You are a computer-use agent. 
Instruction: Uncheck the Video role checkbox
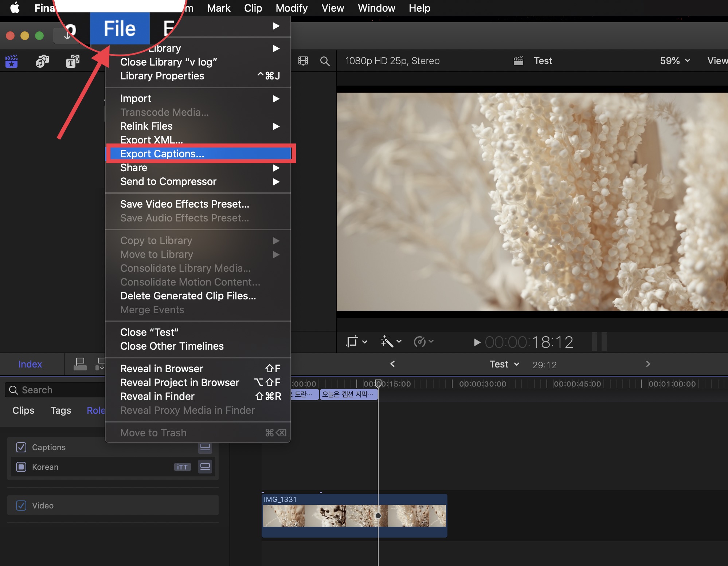pos(21,506)
